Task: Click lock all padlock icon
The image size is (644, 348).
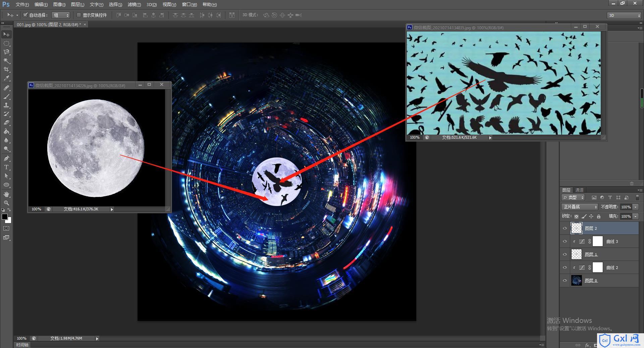Action: 599,216
